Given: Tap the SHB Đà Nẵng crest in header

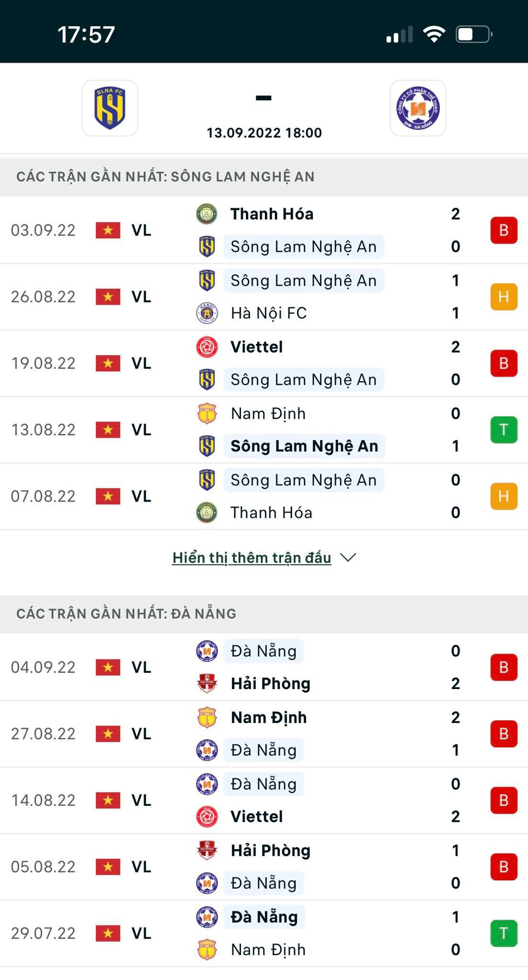Looking at the screenshot, I should click(418, 108).
